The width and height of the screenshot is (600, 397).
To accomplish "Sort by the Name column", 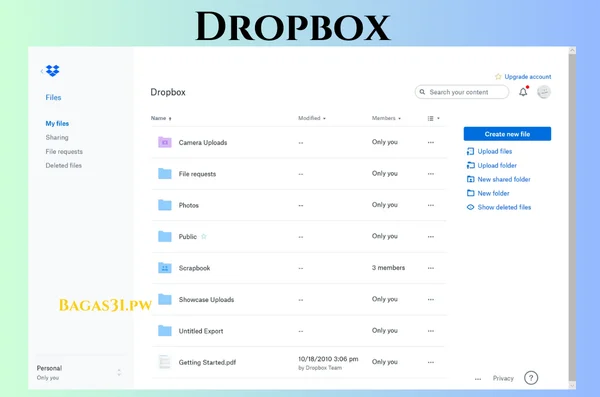I will [x=161, y=118].
